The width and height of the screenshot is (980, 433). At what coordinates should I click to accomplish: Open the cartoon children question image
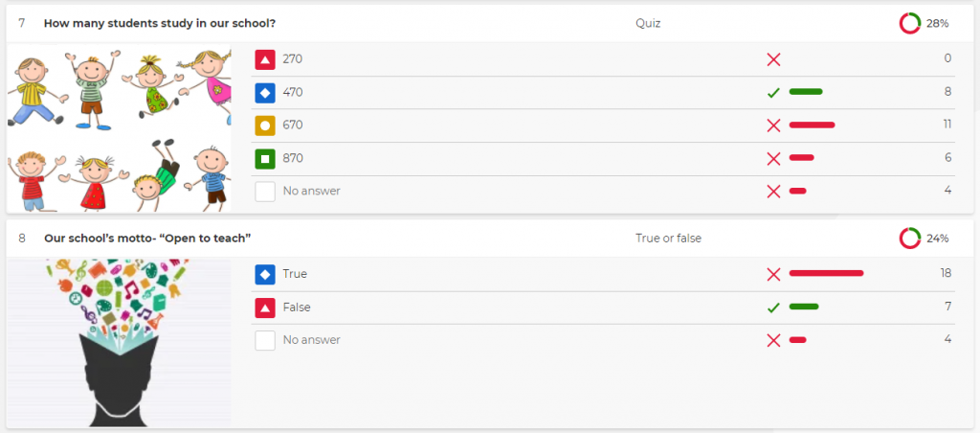(120, 128)
